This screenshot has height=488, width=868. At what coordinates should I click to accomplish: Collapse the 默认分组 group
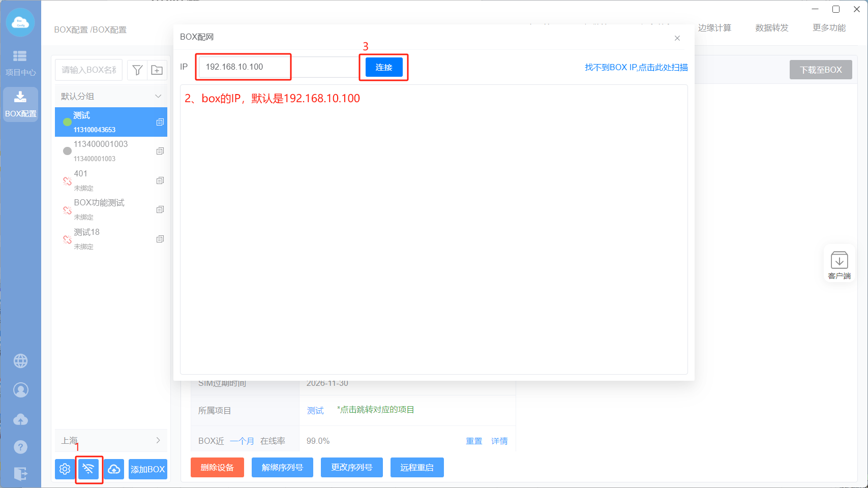(158, 96)
